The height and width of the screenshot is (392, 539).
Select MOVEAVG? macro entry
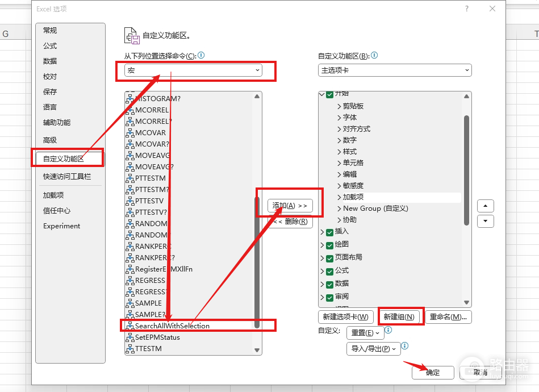click(154, 167)
